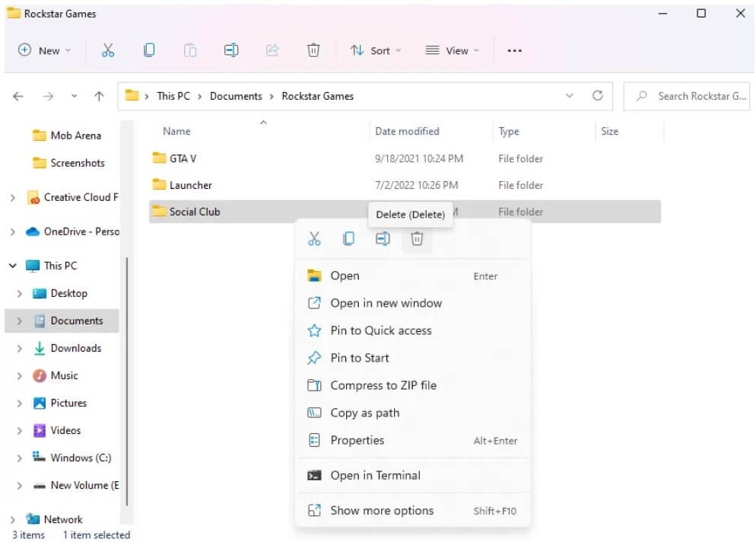756x542 pixels.
Task: Open recent locations dropdown arrow
Action: [75, 96]
